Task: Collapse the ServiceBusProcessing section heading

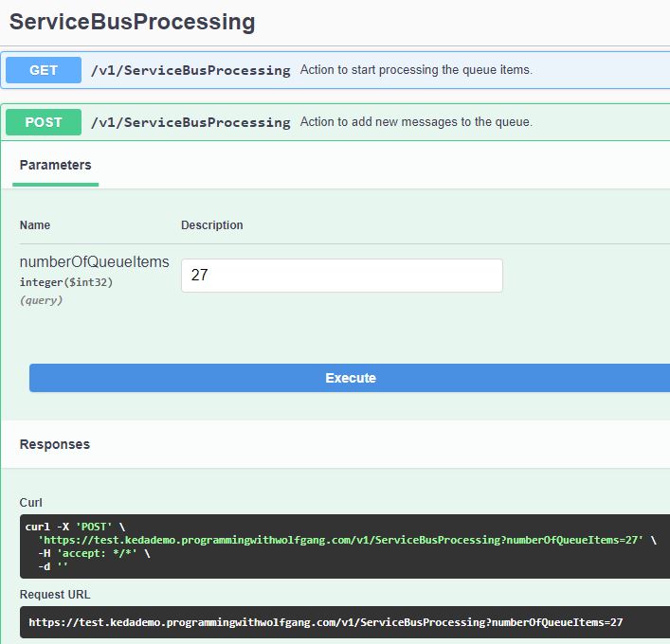Action: click(x=132, y=22)
